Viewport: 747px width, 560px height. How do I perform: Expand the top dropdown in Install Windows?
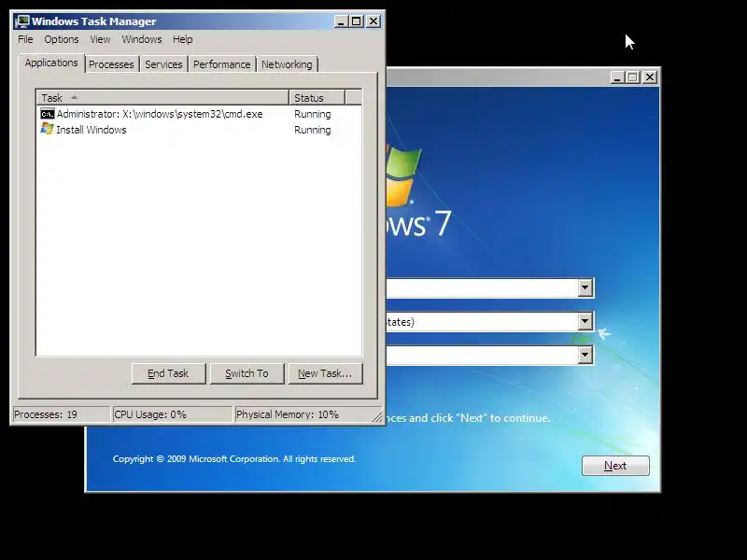click(x=585, y=287)
